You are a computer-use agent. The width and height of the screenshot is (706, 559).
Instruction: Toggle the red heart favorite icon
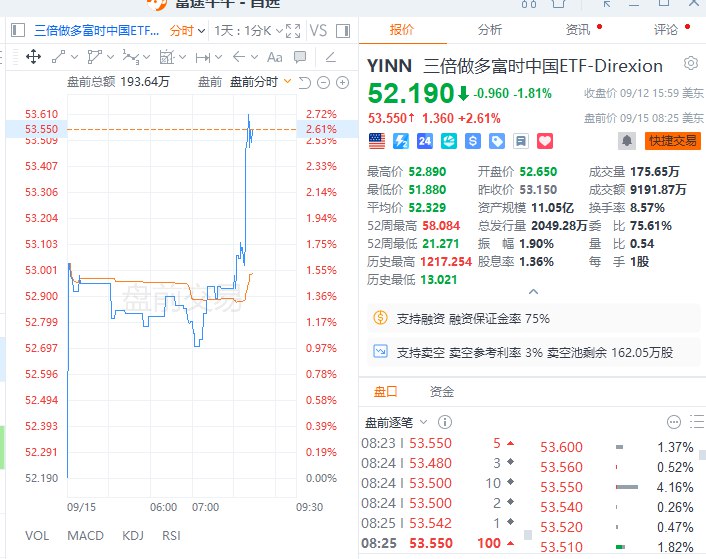click(545, 141)
